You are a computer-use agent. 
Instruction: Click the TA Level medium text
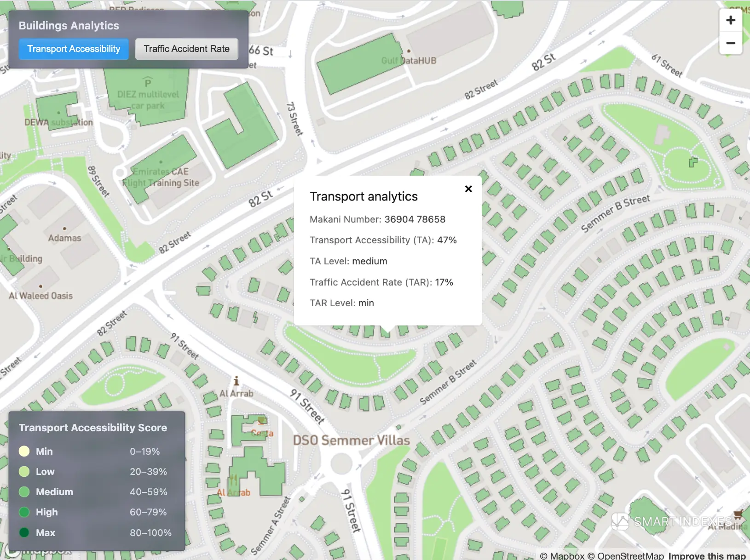pos(348,261)
